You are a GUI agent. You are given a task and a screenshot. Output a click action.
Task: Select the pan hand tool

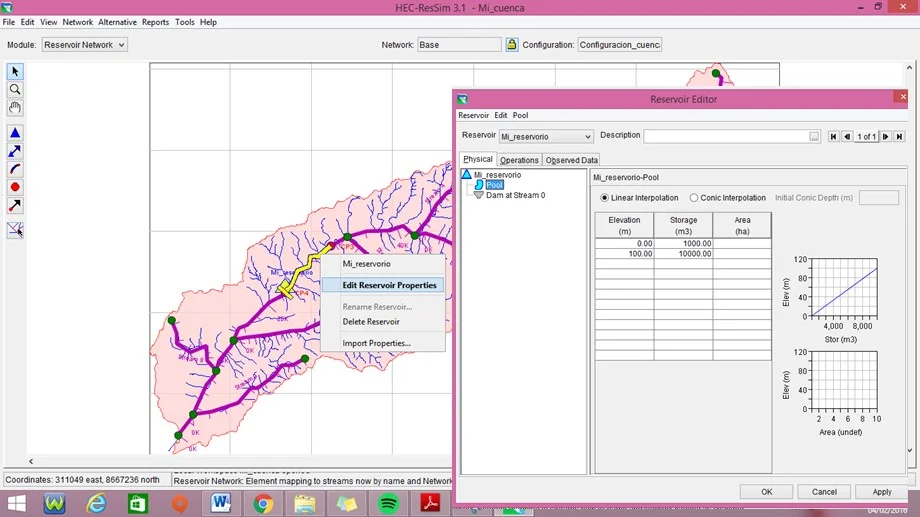(x=15, y=108)
